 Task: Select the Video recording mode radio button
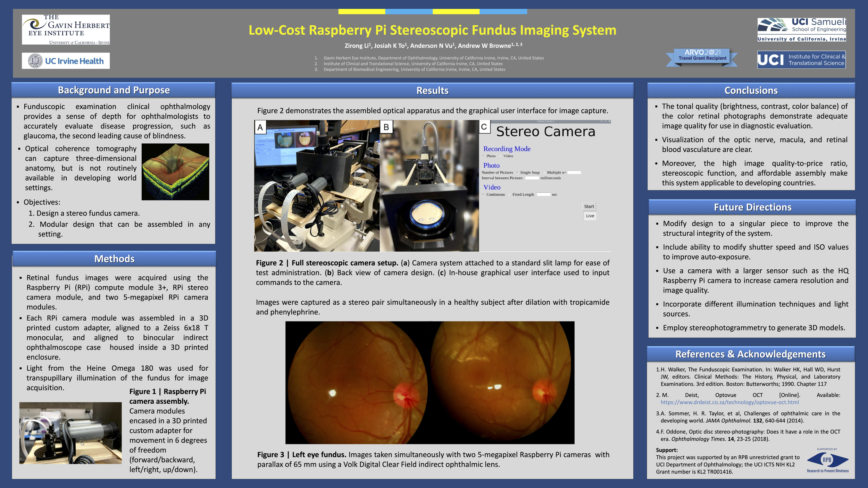tap(500, 156)
